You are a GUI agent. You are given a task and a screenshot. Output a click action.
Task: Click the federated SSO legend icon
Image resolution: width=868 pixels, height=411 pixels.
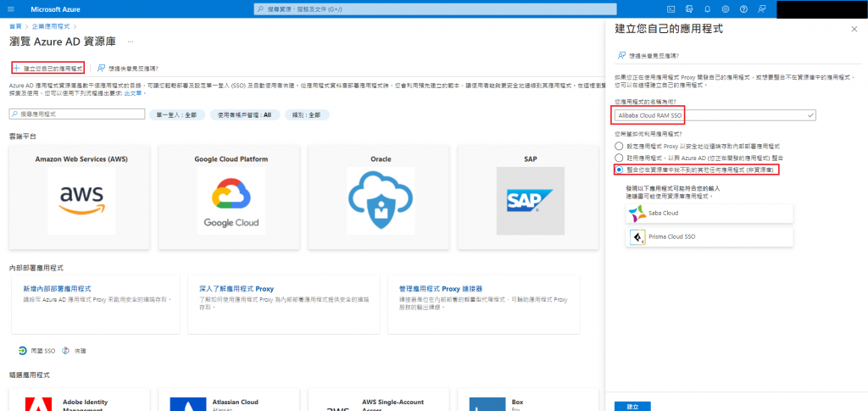click(x=22, y=351)
